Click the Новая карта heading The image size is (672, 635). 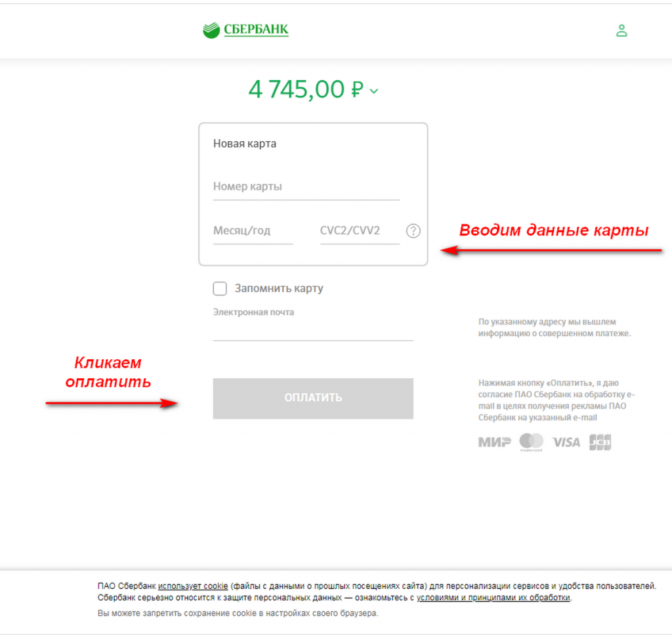point(245,144)
